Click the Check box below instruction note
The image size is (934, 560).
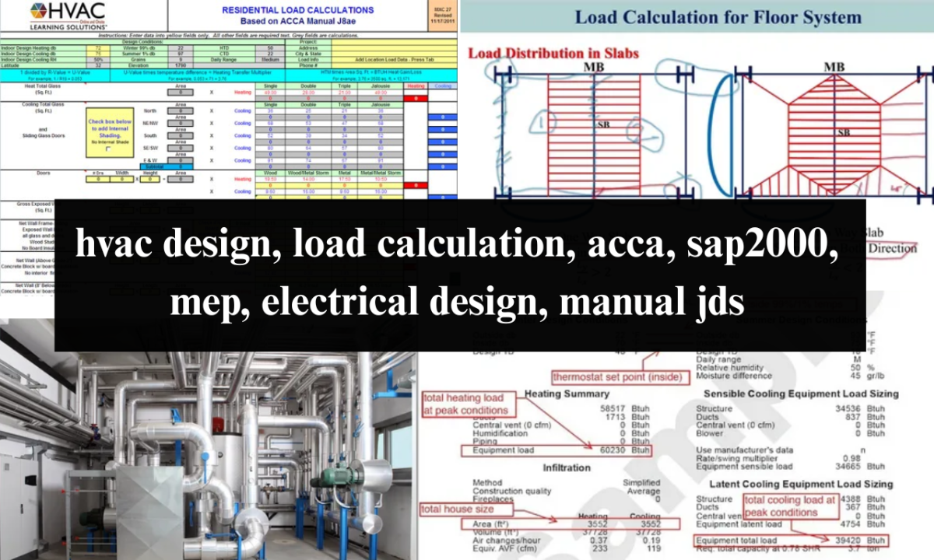click(x=109, y=127)
